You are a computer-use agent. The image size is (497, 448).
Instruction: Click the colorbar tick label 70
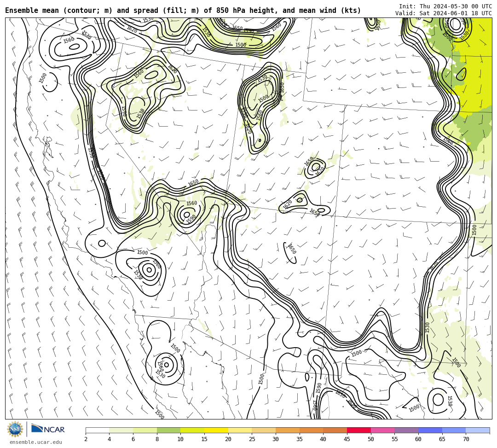[x=466, y=439]
